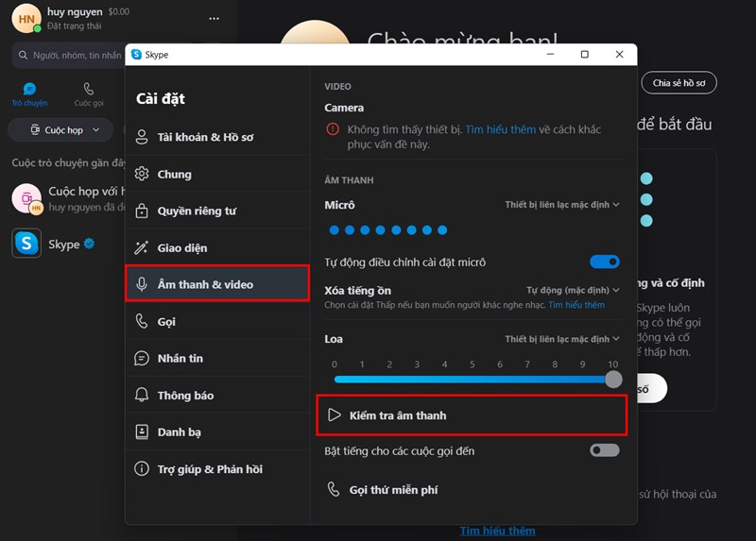Open Danh bạ contacts settings

(x=217, y=432)
